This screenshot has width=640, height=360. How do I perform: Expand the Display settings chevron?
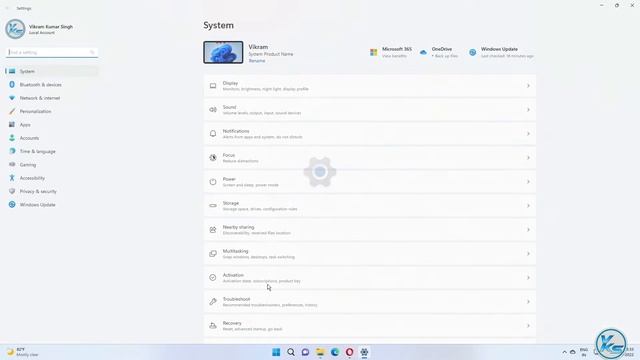tap(528, 86)
